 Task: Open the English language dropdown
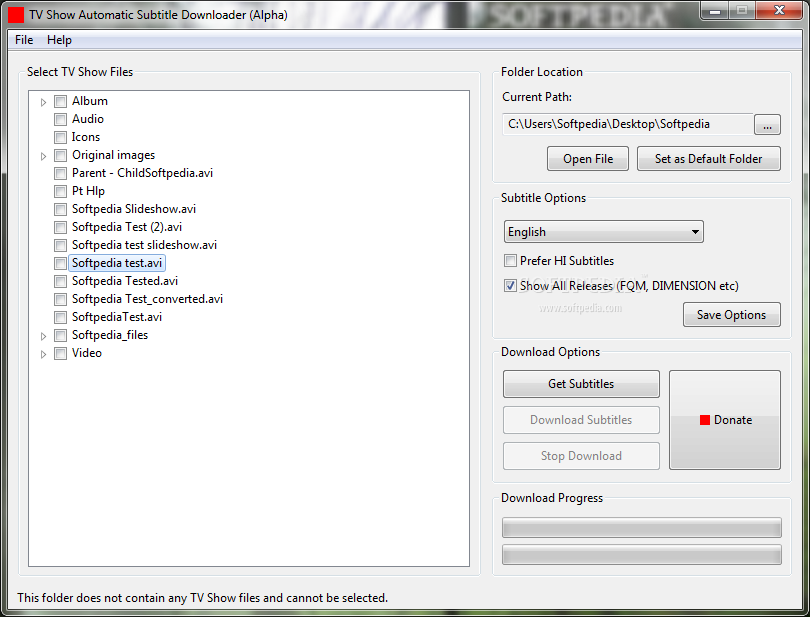coord(603,232)
